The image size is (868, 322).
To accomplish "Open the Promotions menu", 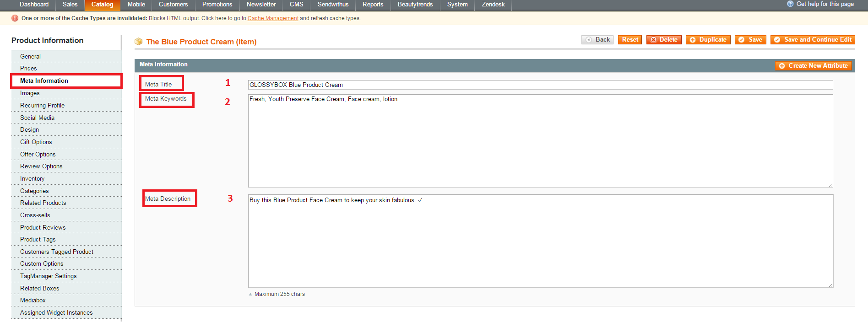I will click(217, 5).
